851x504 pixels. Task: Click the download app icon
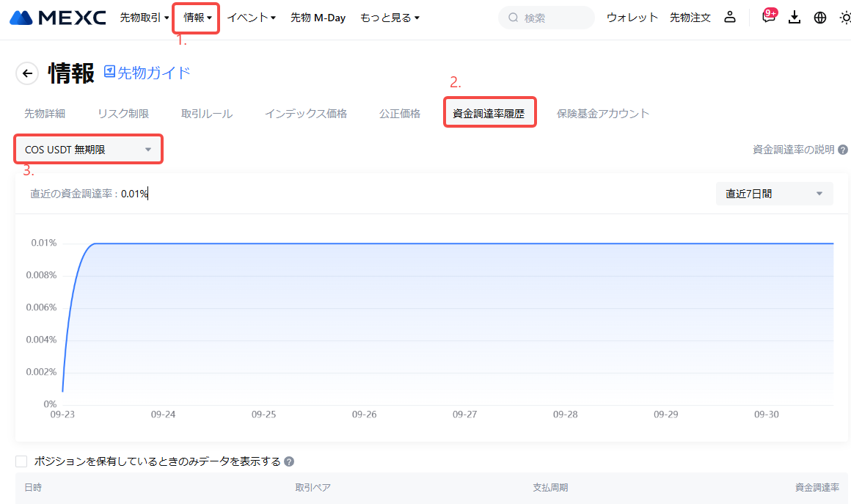(794, 18)
